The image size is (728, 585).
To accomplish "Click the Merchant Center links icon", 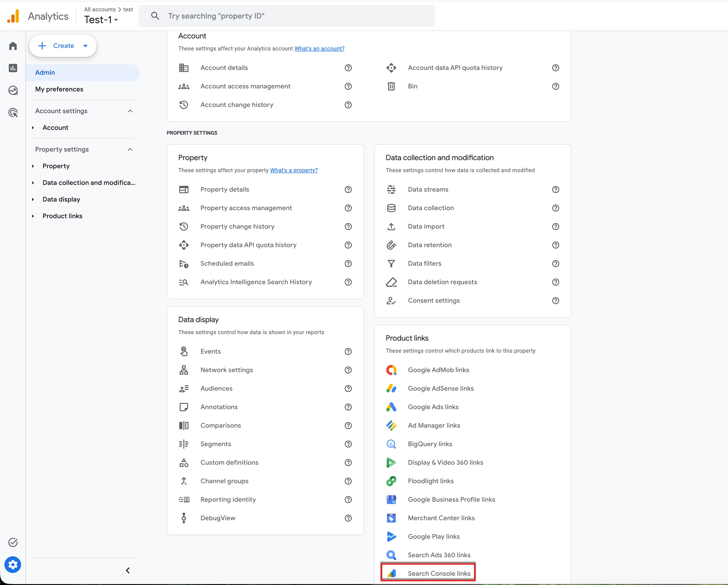I will pos(391,518).
